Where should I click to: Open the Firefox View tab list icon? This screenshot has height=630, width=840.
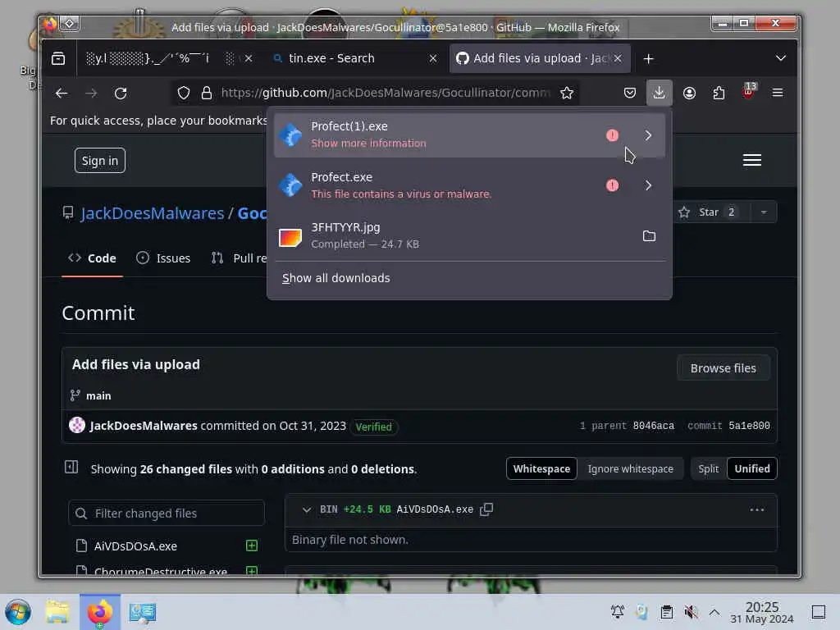[x=58, y=58]
